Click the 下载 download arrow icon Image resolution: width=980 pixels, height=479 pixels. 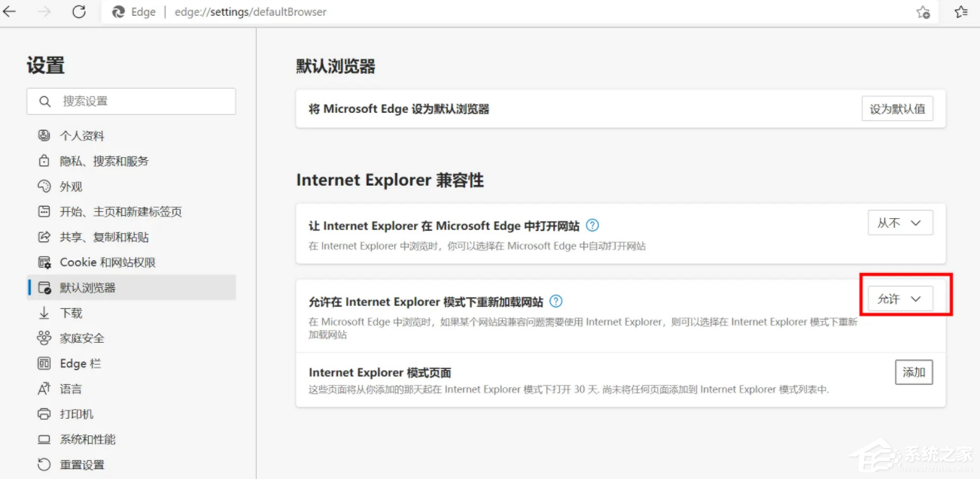tap(44, 313)
